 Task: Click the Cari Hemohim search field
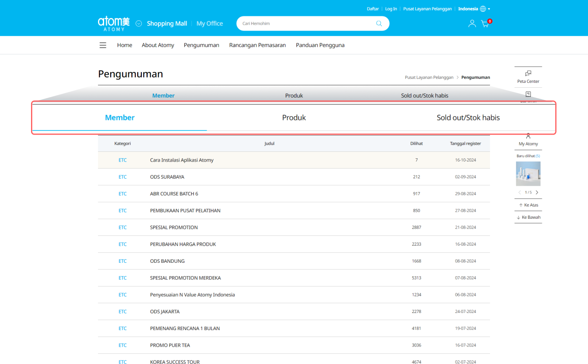pos(306,24)
